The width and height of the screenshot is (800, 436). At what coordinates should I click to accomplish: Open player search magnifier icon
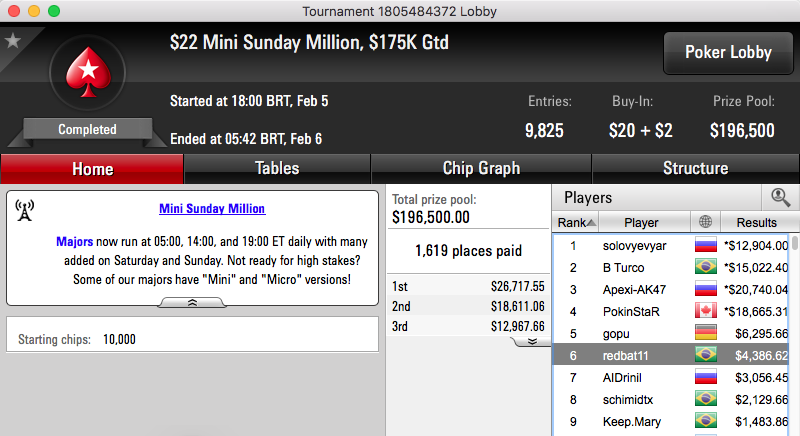pos(780,197)
